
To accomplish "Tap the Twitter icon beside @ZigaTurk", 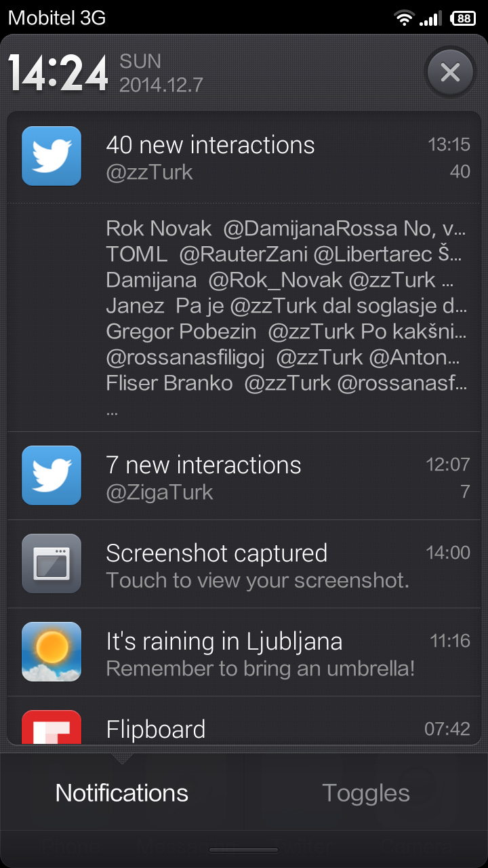I will pos(52,475).
